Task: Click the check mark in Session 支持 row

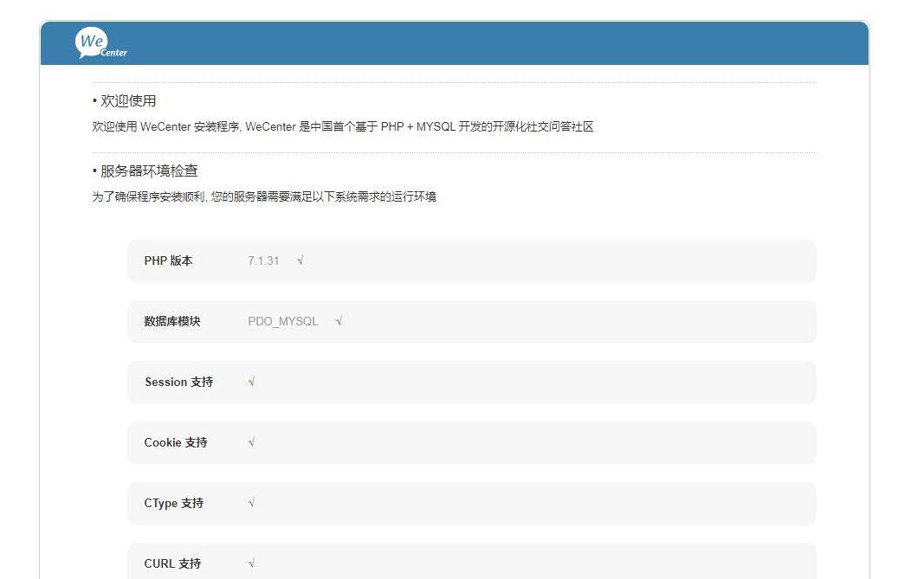Action: 252,382
